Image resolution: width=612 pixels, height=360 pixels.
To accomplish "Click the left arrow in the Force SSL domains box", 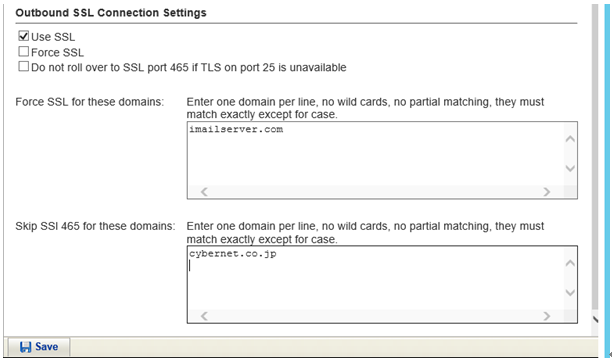I will [204, 192].
